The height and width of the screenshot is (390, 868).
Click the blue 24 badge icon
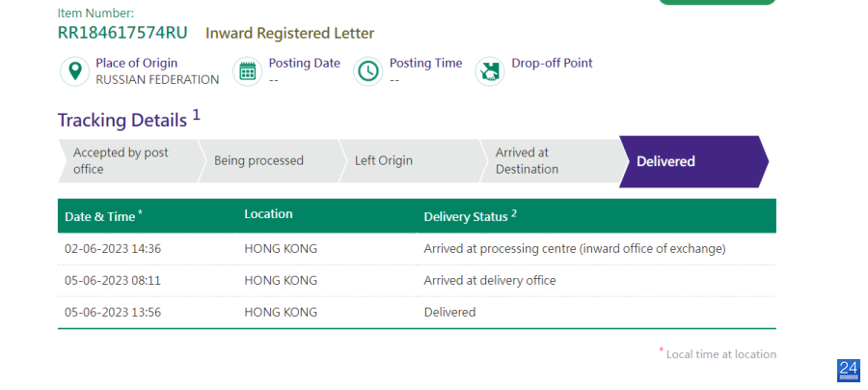849,370
